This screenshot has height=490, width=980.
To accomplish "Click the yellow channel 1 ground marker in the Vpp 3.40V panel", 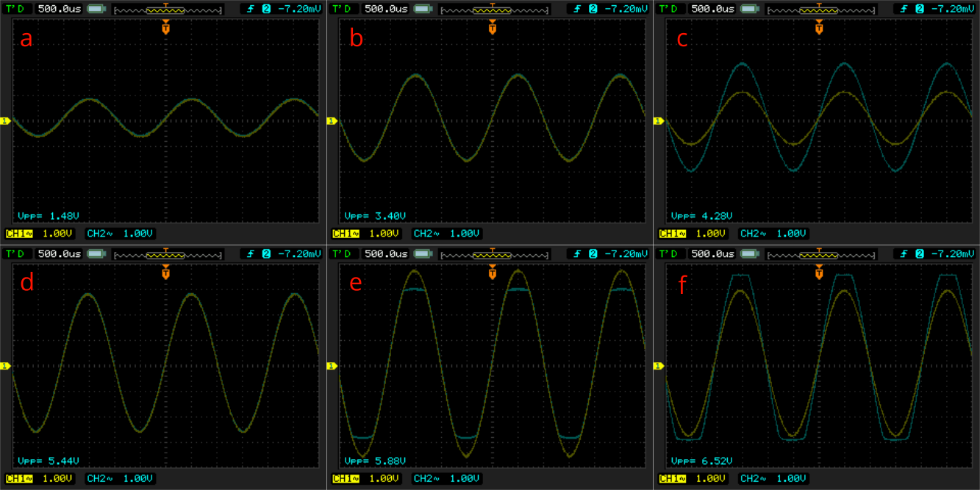I will coord(331,120).
